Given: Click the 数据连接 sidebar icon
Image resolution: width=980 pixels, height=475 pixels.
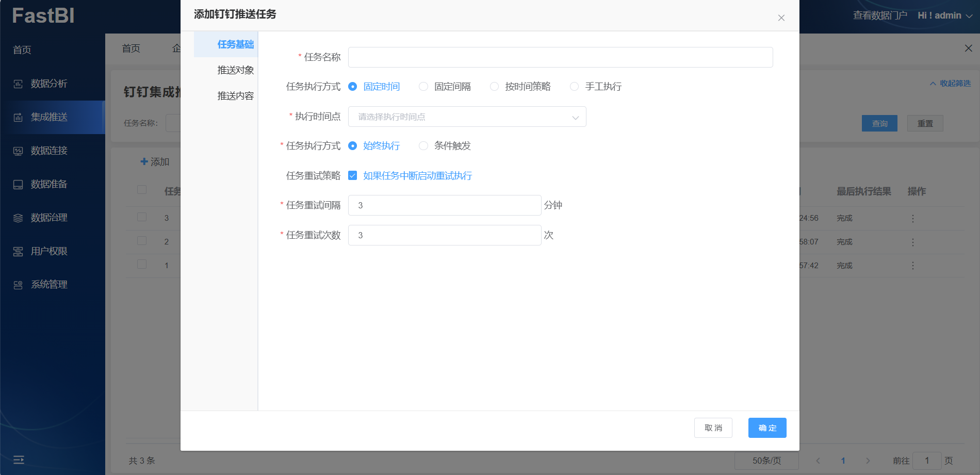Looking at the screenshot, I should coord(18,151).
